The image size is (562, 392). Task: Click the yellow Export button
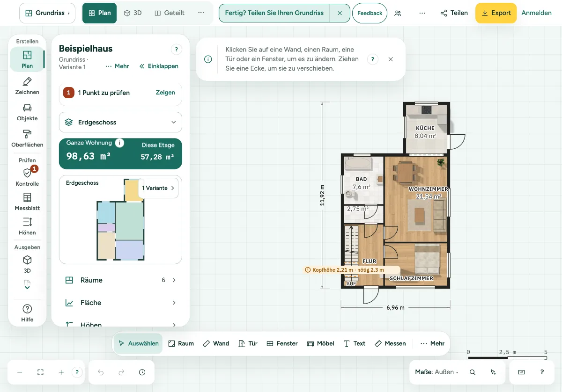coord(496,13)
